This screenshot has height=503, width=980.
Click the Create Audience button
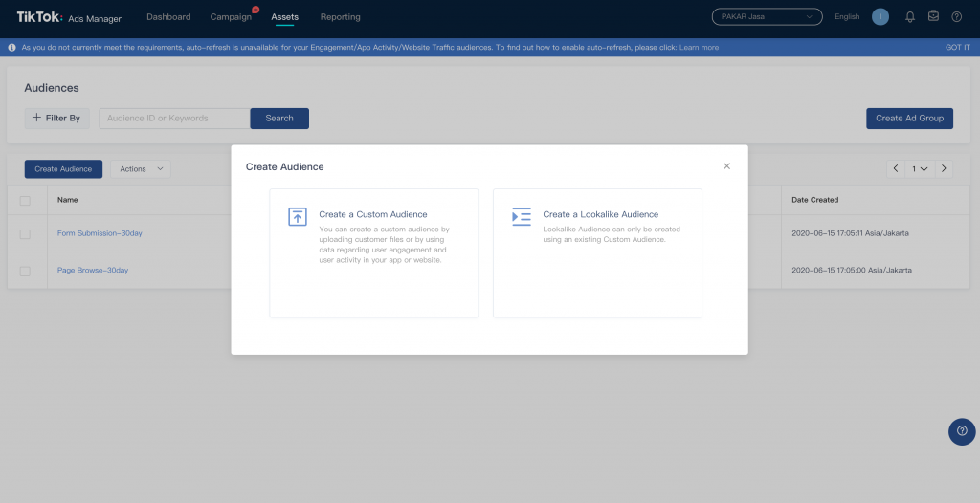(63, 169)
